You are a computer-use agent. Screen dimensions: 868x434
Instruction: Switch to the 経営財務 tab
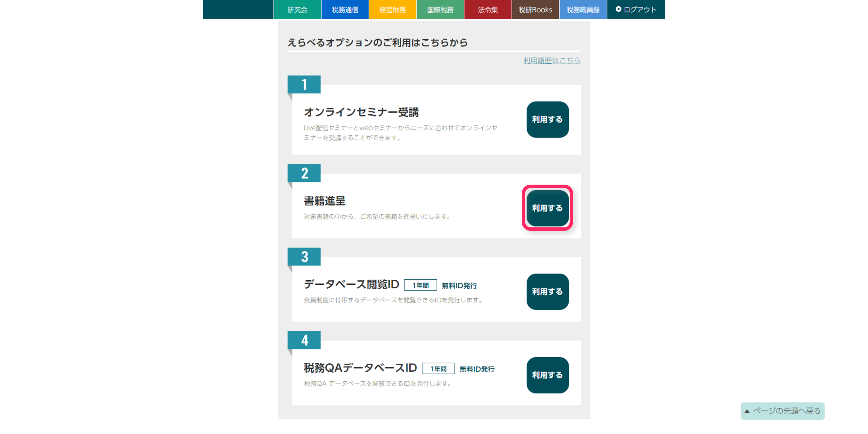393,9
